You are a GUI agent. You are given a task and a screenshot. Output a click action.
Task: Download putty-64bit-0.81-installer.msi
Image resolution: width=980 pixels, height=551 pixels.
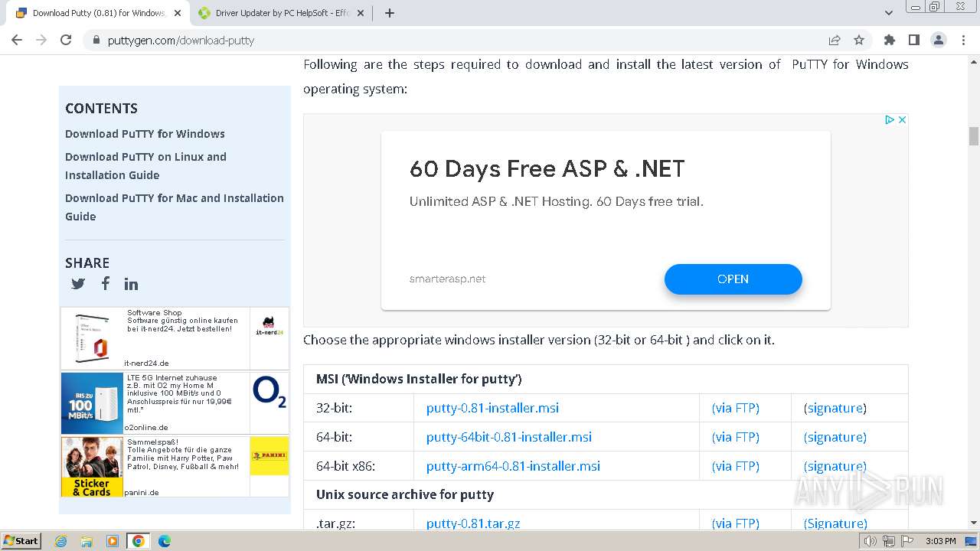click(x=509, y=437)
